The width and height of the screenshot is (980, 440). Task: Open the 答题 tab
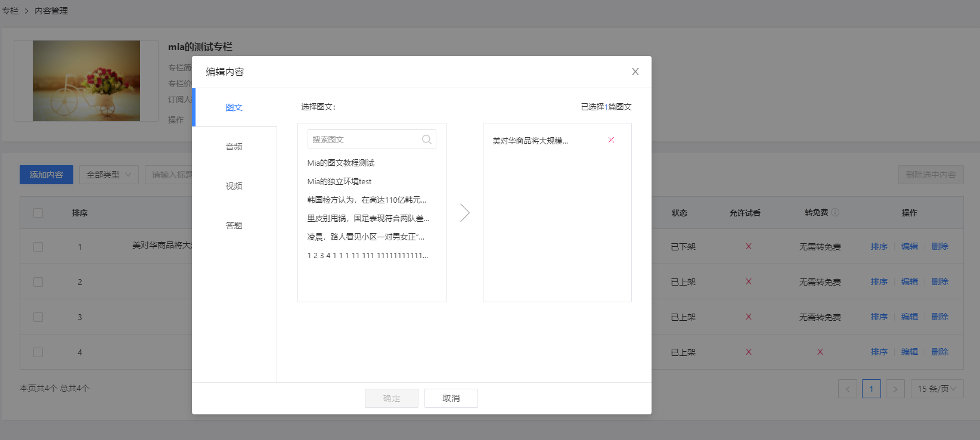[234, 225]
